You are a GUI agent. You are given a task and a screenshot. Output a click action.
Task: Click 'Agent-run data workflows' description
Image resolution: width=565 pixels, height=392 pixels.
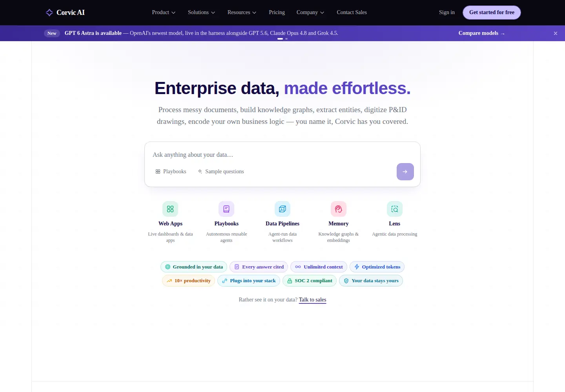(x=282, y=237)
